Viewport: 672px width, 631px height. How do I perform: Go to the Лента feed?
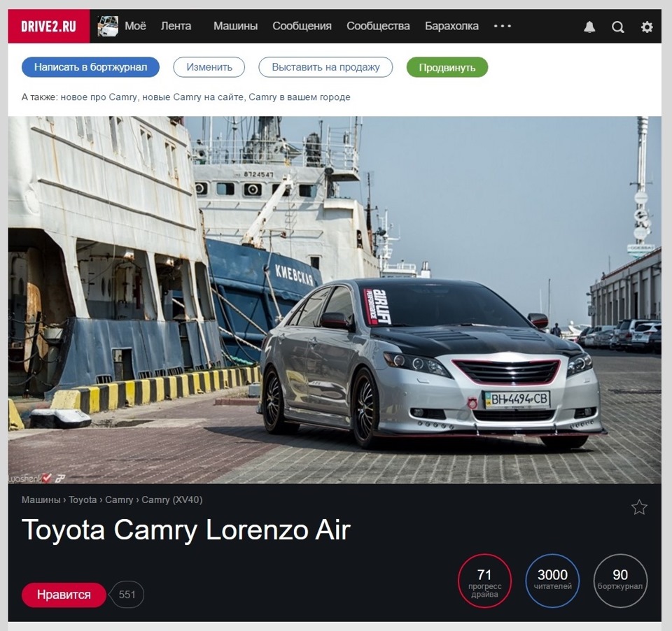pos(176,26)
